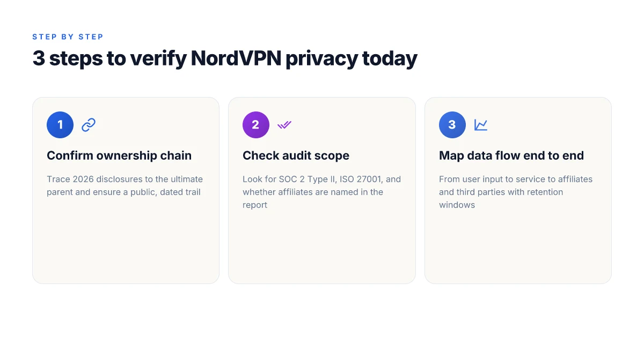Select the second step card empty area
Screen dimensions: 644x343
(x=322, y=247)
